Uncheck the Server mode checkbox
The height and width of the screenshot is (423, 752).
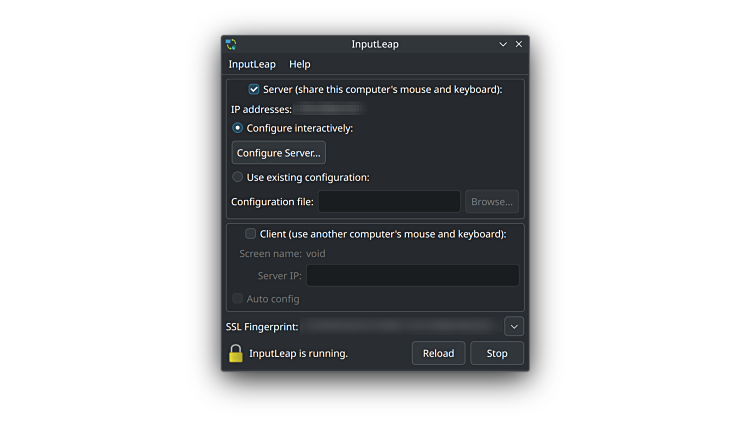click(254, 89)
